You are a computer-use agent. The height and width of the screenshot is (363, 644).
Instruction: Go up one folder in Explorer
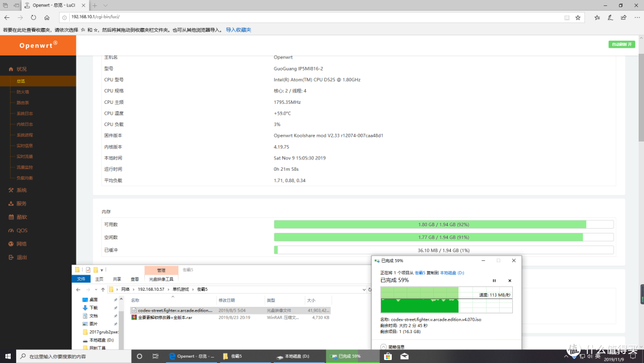coord(103,290)
